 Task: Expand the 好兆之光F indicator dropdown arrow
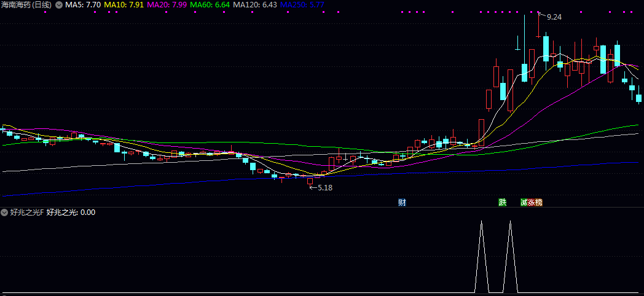click(5, 212)
